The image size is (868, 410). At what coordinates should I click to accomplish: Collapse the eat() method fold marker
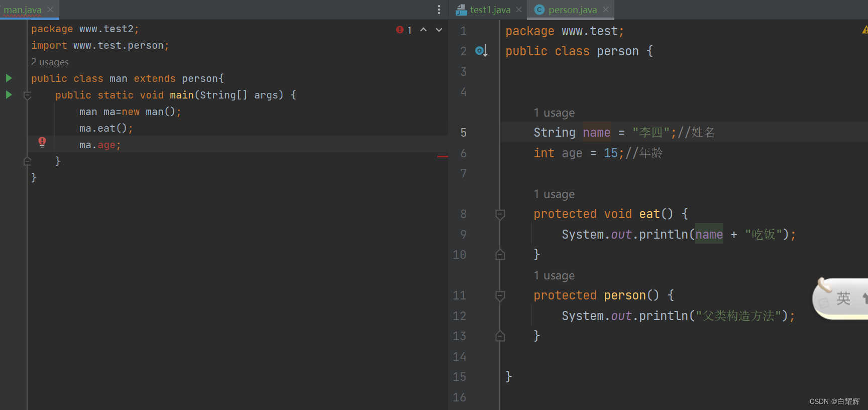coord(500,215)
